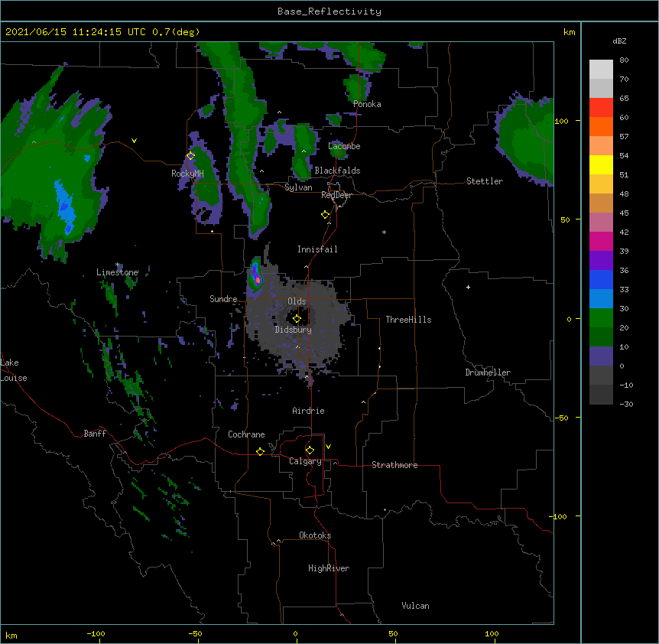Click the Sylvan label
Screen dimensions: 659x644
298,187
